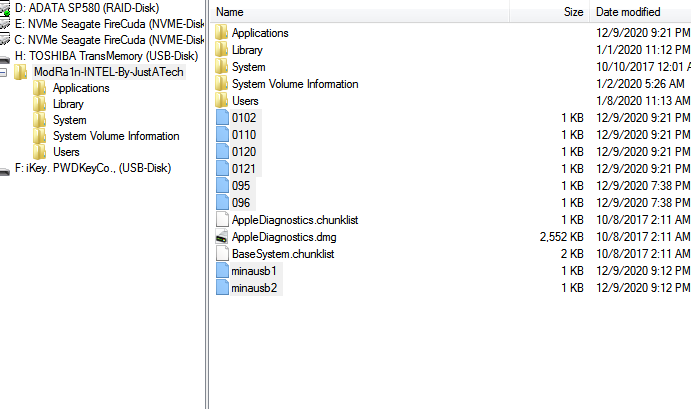Click the System Volume Information folder icon in tree
Image resolution: width=691 pixels, height=409 pixels.
pos(39,136)
